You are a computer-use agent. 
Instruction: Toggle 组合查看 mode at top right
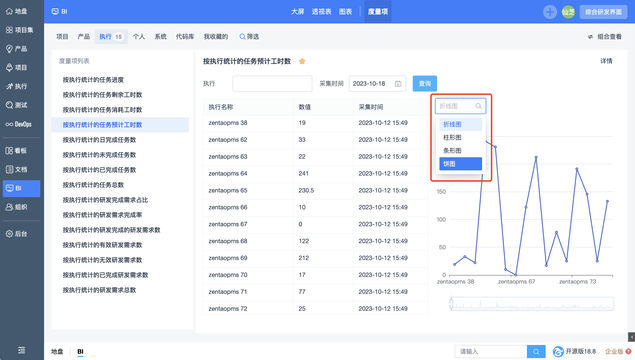[605, 37]
